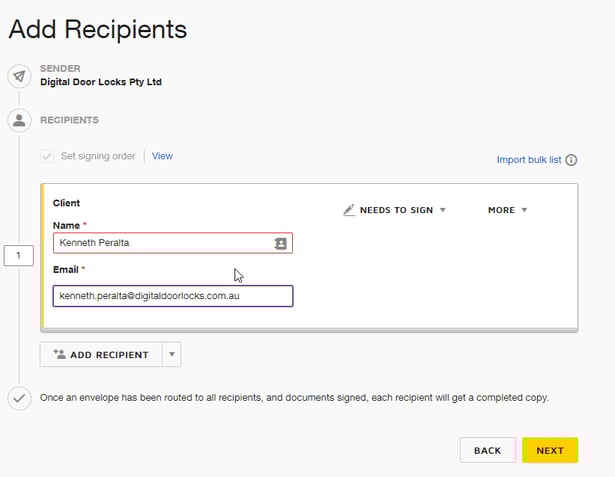This screenshot has width=615, height=477.
Task: Expand the arrow next to Add Recipient
Action: coord(171,354)
